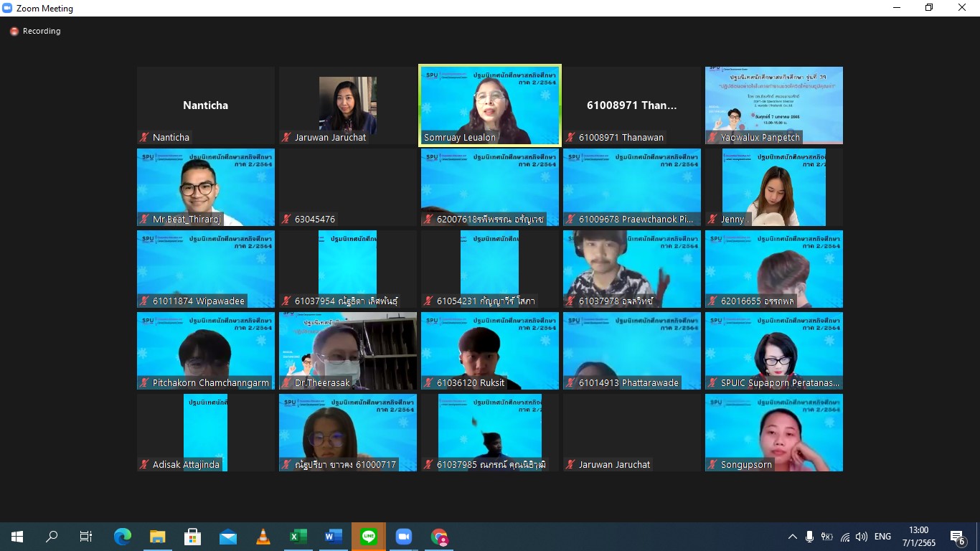Select Somruay Leualon's active speaker video
The height and width of the screenshot is (551, 980).
click(490, 105)
